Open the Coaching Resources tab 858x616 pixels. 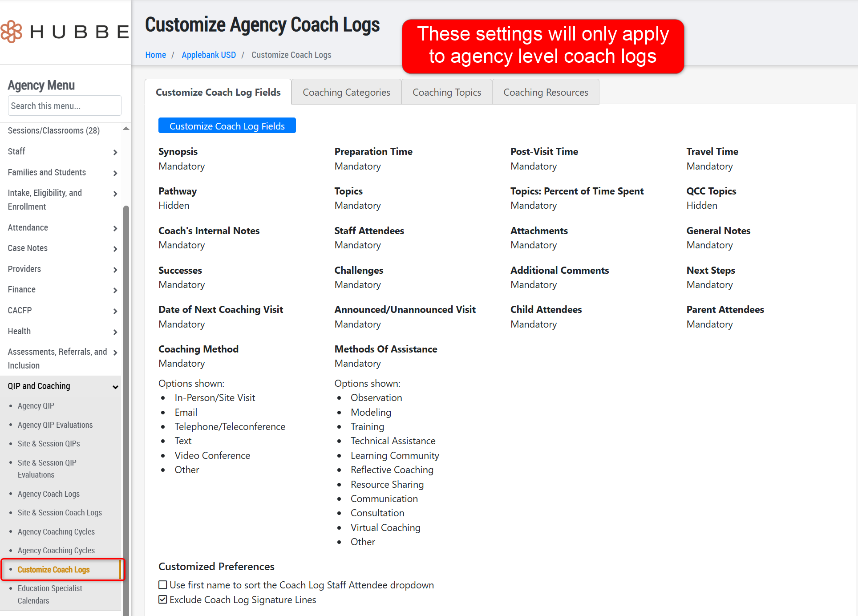546,92
